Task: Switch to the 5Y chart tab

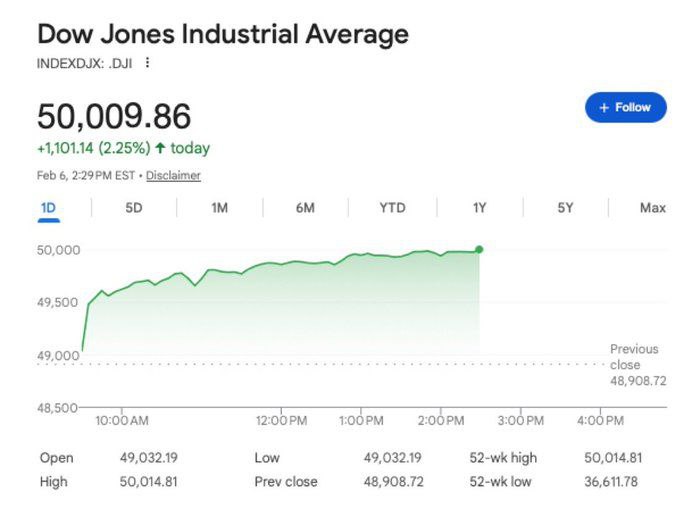Action: [566, 208]
